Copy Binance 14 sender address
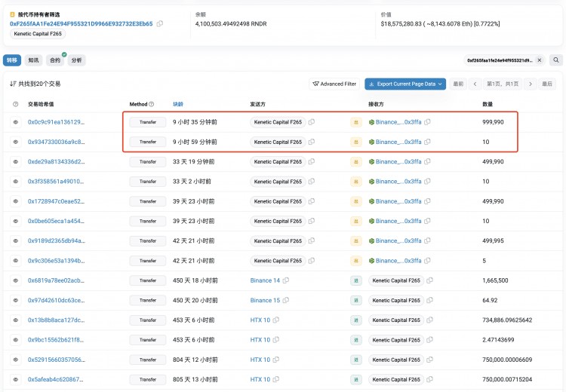566x392 pixels. click(x=286, y=280)
